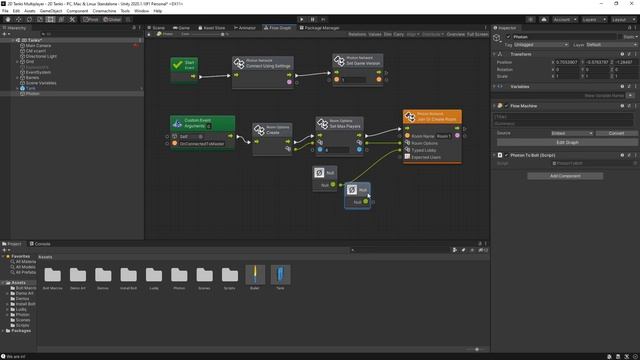Select the Rect tool in Unity toolbar
The width and height of the screenshot is (640, 360).
point(50,20)
